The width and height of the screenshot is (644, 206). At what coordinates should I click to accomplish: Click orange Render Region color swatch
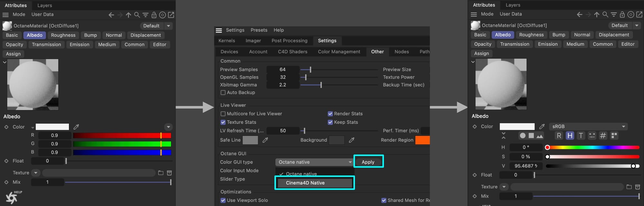(422, 140)
